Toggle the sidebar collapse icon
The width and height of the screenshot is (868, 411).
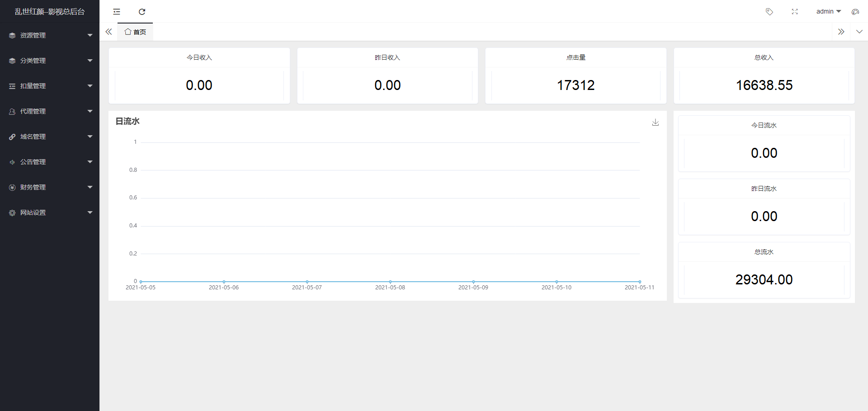click(x=117, y=12)
